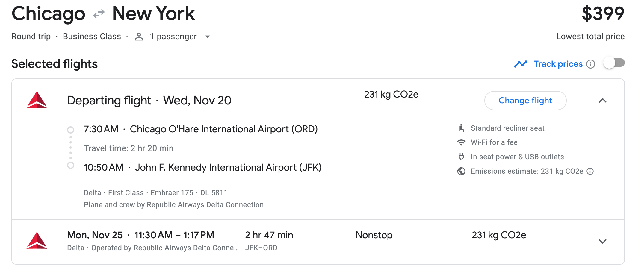Viewport: 644px width, 276px height.
Task: Enable the Track prices toggle
Action: pyautogui.click(x=614, y=63)
